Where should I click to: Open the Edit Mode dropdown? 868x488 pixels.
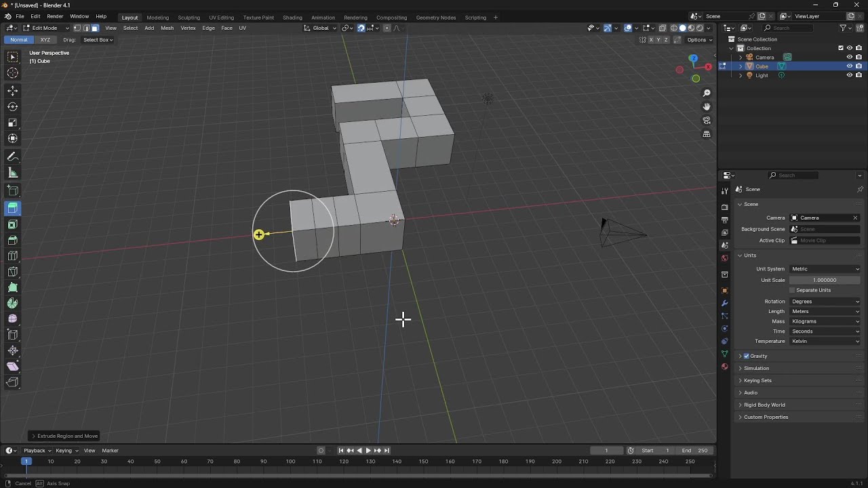[x=45, y=28]
